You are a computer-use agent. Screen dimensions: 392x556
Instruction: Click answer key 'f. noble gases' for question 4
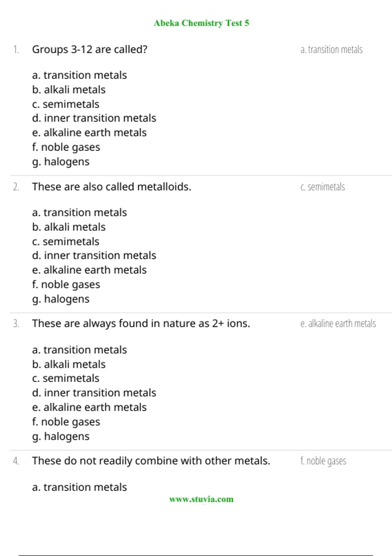pyautogui.click(x=323, y=461)
